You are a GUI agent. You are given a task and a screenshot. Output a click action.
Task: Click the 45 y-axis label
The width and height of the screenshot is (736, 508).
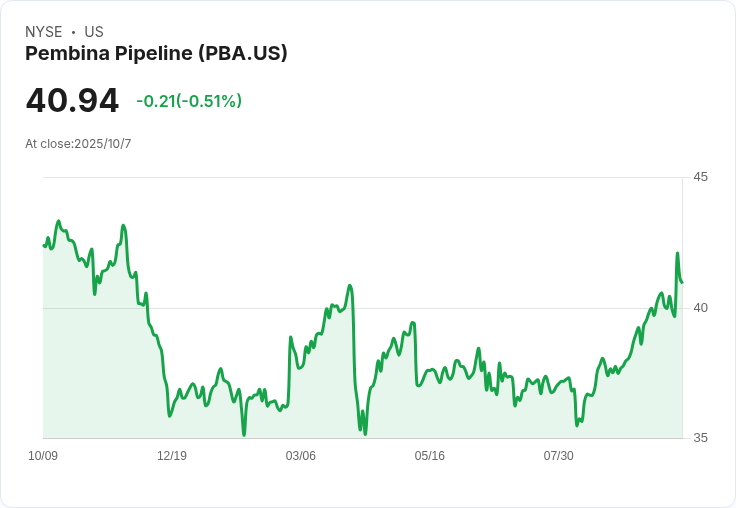coord(700,177)
